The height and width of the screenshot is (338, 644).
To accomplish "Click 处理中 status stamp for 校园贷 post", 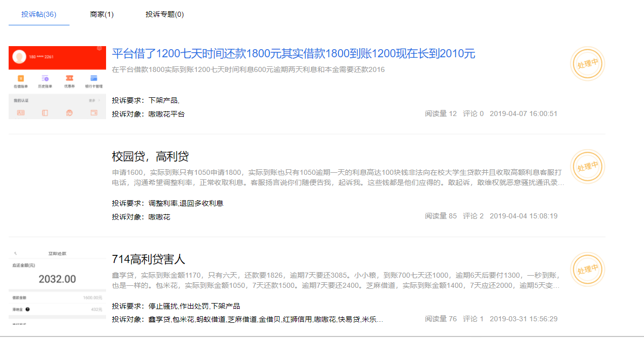I will click(587, 167).
